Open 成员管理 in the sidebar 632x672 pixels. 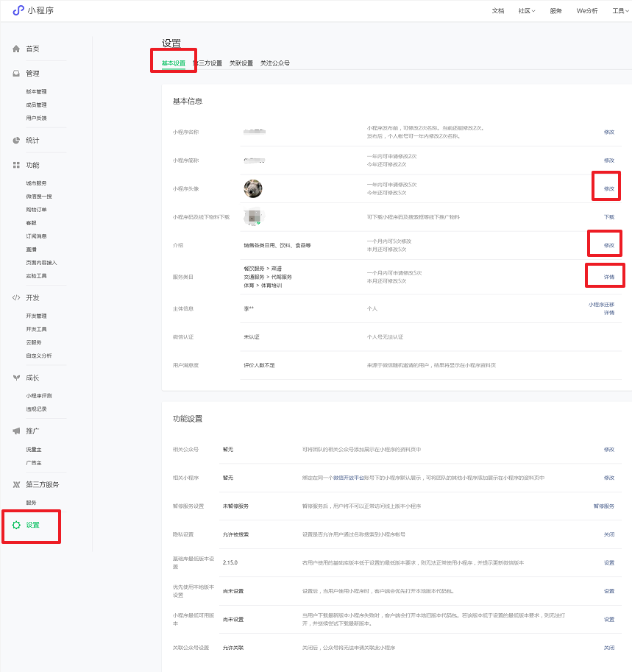37,105
